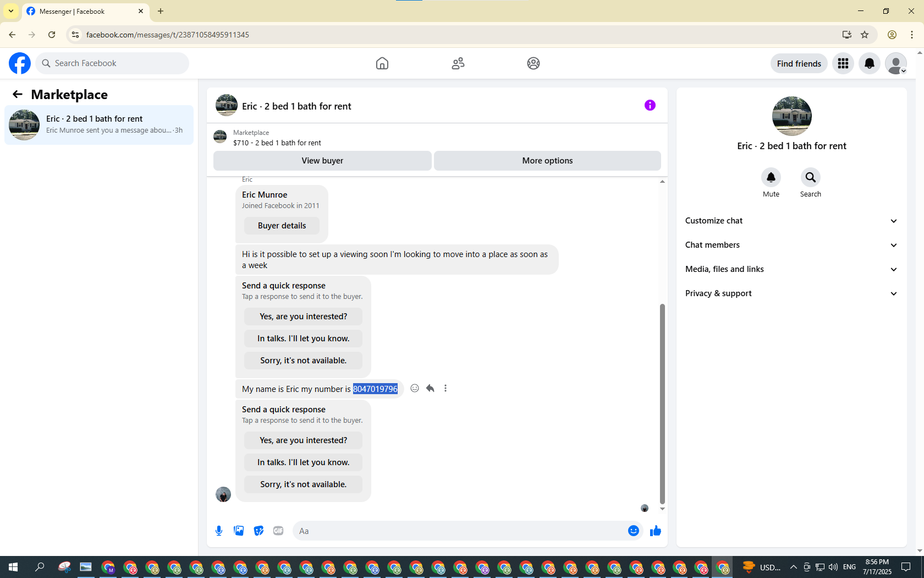Screen dimensions: 924x578
Task: Show hidden system tray icons
Action: 793,567
